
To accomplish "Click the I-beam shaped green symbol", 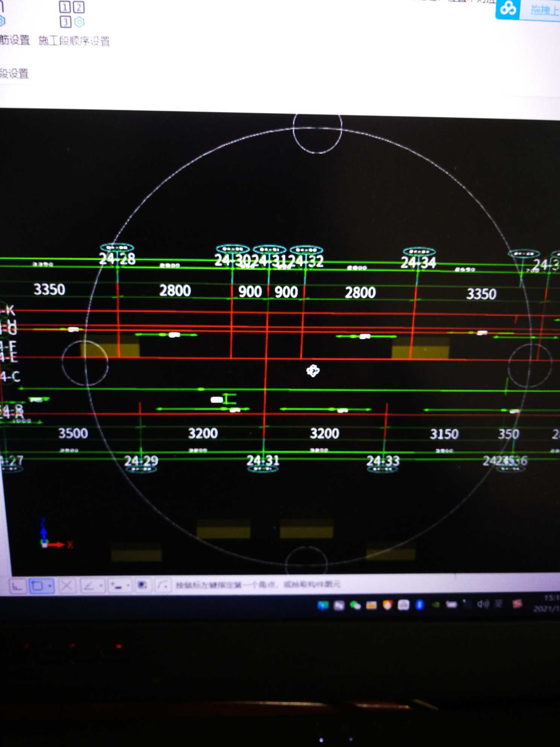I will tap(230, 399).
